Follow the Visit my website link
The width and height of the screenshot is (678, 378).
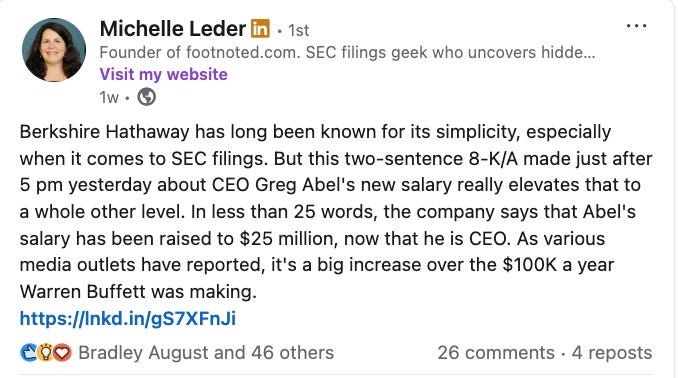click(x=163, y=74)
